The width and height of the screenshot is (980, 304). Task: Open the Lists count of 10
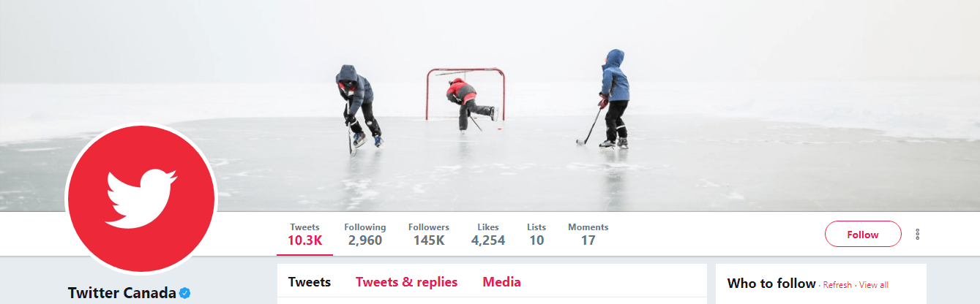(536, 234)
